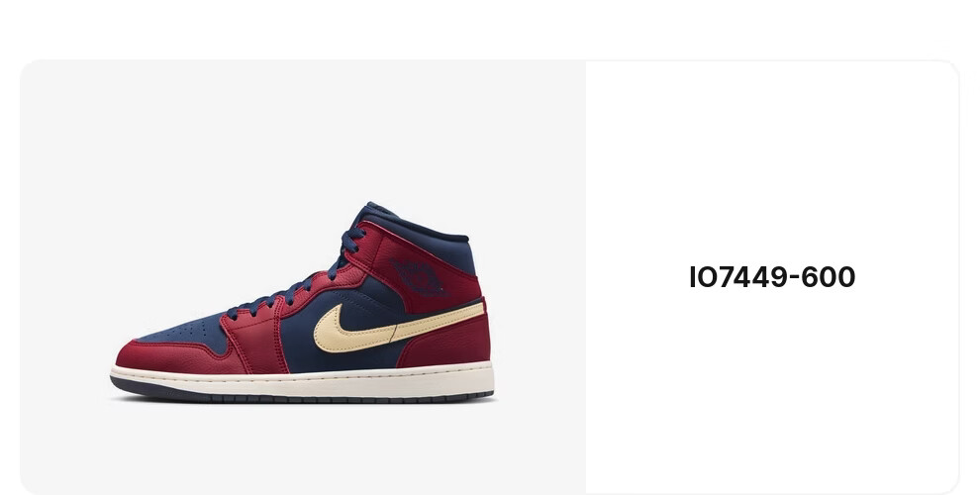The image size is (980, 495).
Task: Open the red and navy sneaker image
Action: [x=303, y=303]
